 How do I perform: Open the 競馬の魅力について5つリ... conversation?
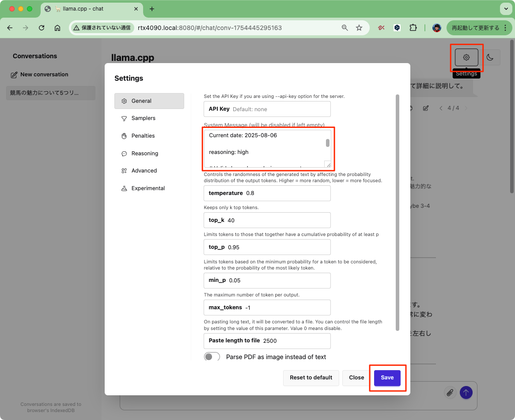pos(51,93)
